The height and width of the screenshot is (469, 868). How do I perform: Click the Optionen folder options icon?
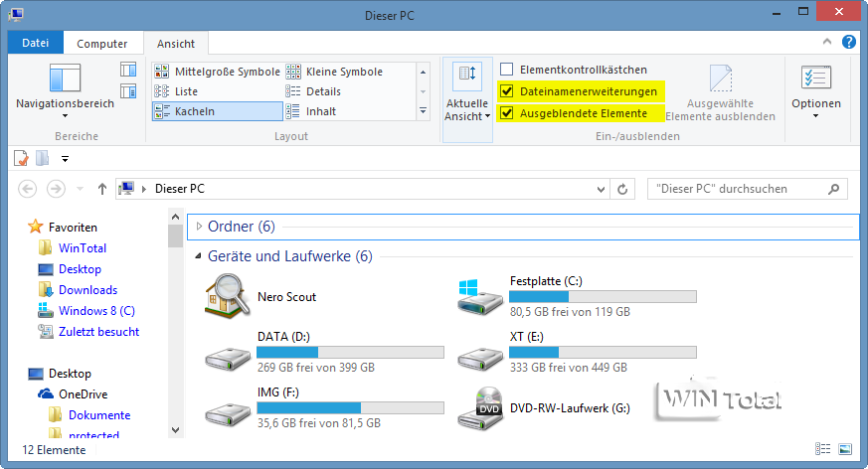815,78
